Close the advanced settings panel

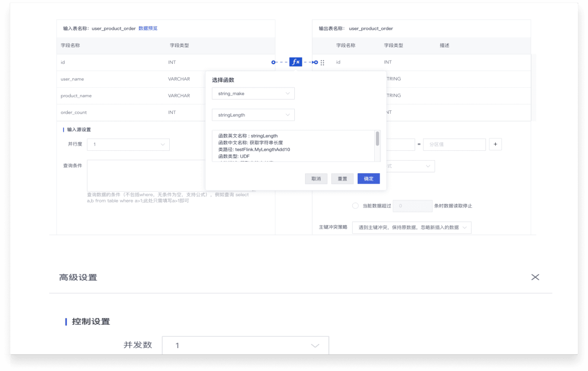[x=535, y=277]
